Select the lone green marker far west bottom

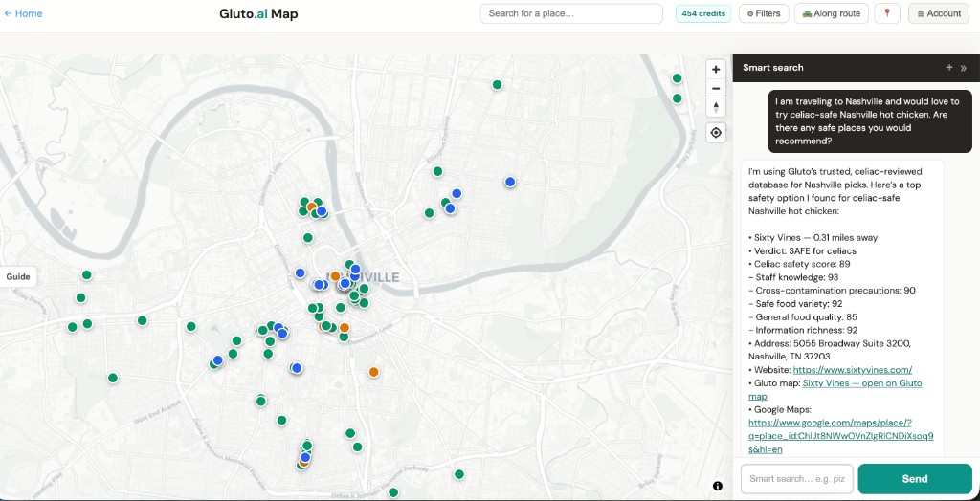113,378
